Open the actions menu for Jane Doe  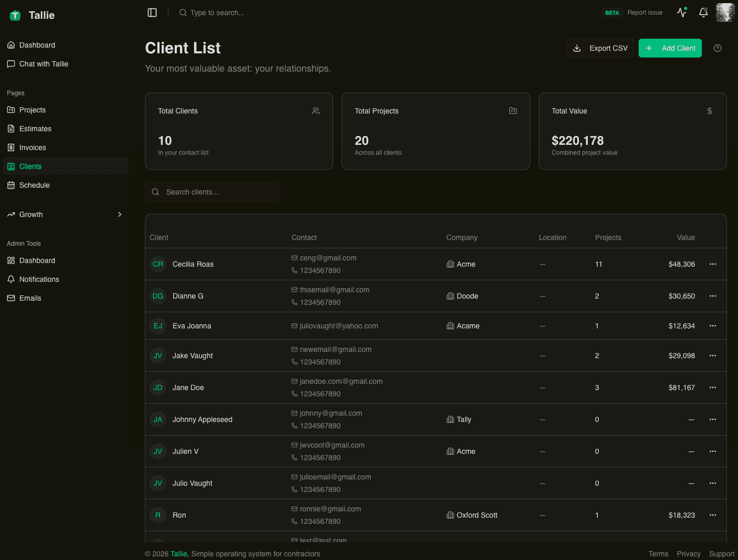click(712, 387)
